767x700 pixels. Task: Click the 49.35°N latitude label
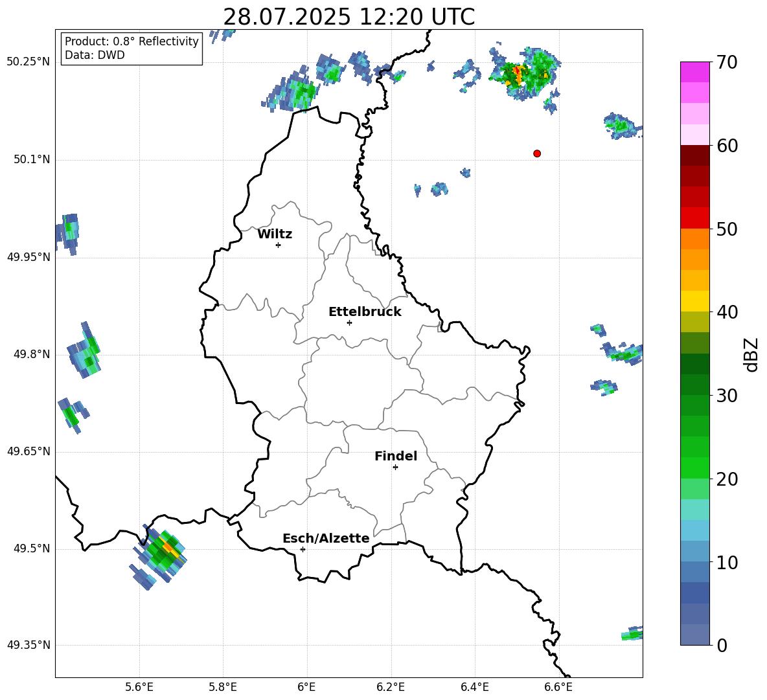pyautogui.click(x=29, y=645)
